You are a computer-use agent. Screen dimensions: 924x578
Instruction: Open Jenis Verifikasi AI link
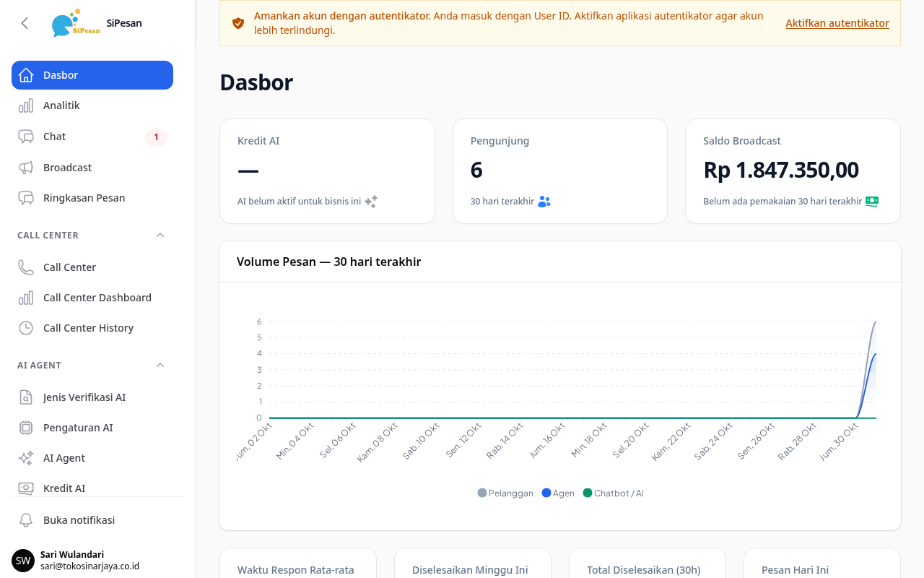[x=92, y=397]
